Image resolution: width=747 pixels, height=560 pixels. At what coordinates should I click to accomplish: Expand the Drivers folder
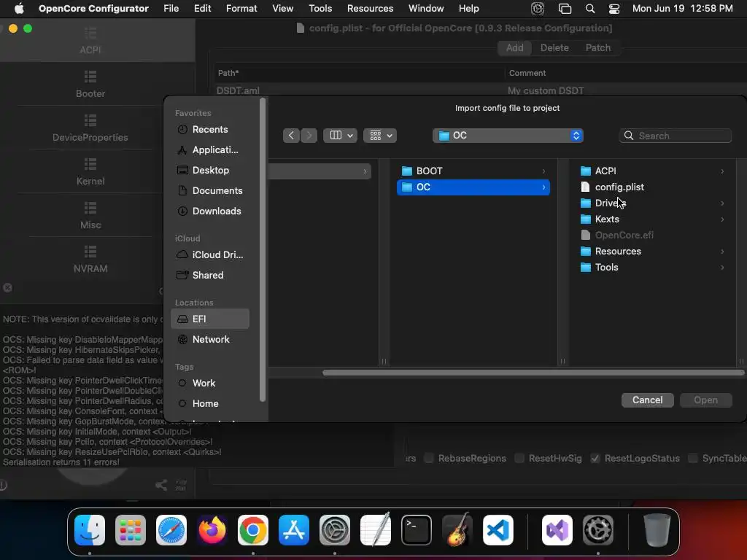722,203
